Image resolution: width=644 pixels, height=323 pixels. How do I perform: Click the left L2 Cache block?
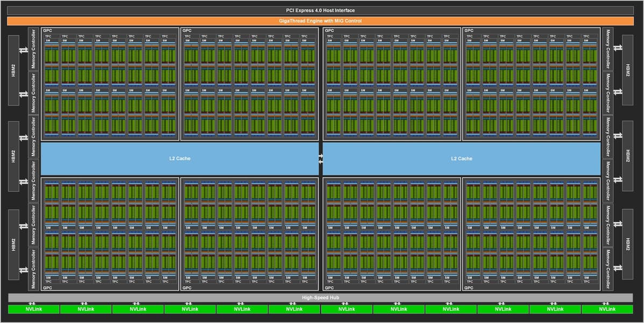(x=180, y=159)
